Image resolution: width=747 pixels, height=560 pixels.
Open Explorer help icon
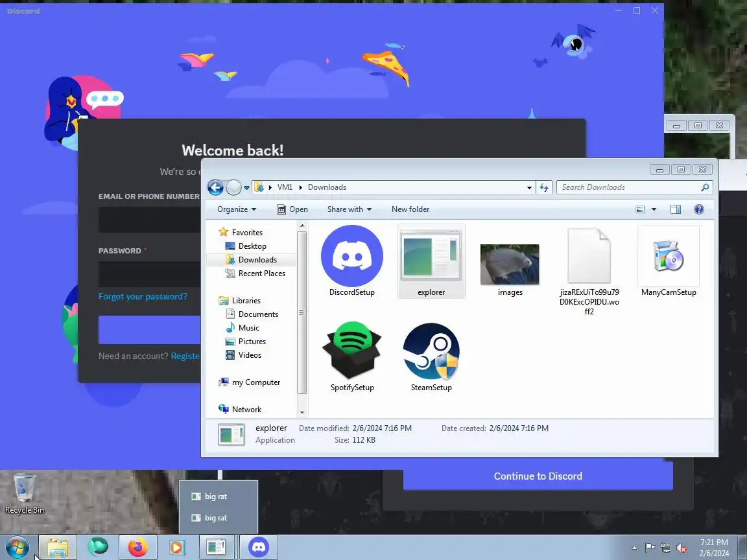coord(699,209)
